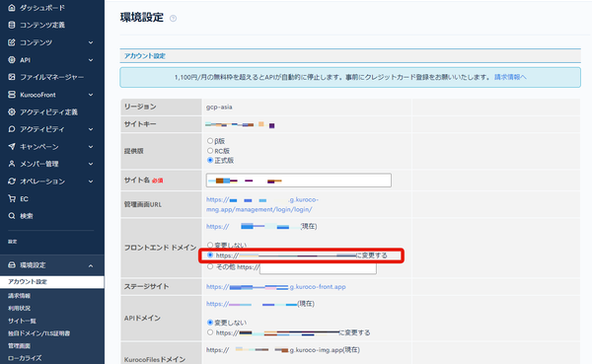592x364 pixels.
Task: Click the サイト名 input field
Action: click(x=299, y=181)
